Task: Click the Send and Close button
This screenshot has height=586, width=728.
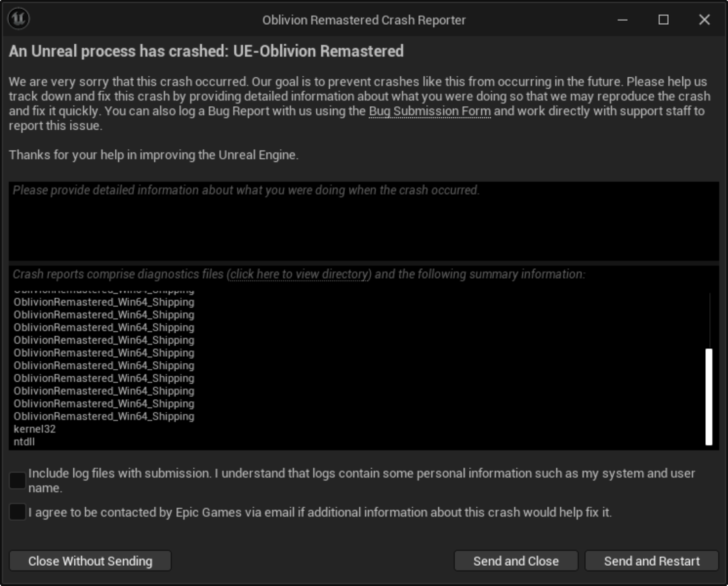Action: [x=516, y=561]
